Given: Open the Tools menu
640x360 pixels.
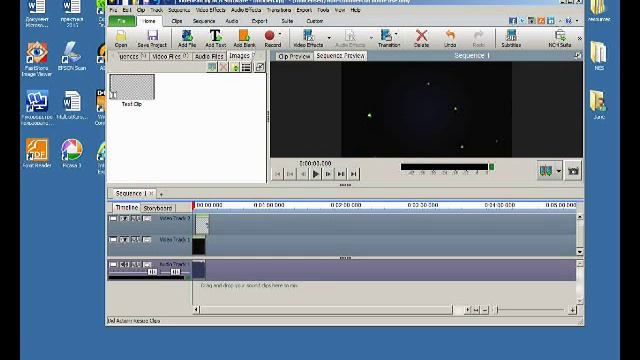Looking at the screenshot, I should click(x=323, y=10).
